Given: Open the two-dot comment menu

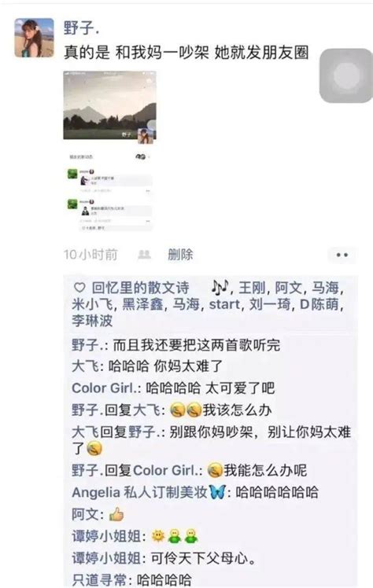Looking at the screenshot, I should click(x=342, y=255).
